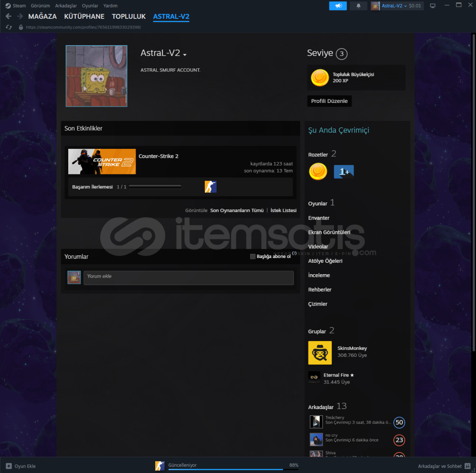Image resolution: width=476 pixels, height=473 pixels.
Task: Click the level 3 circle badge
Action: pyautogui.click(x=342, y=54)
